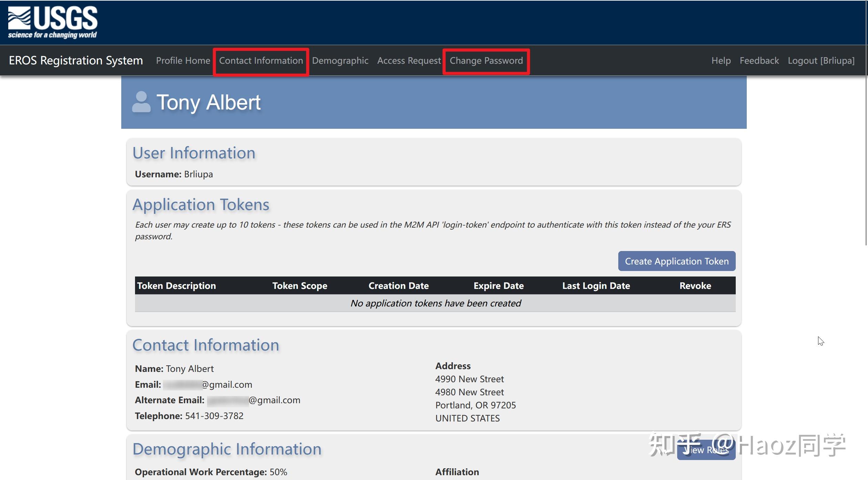Image resolution: width=868 pixels, height=480 pixels.
Task: Click the user avatar icon beside Tony Albert
Action: pyautogui.click(x=141, y=102)
